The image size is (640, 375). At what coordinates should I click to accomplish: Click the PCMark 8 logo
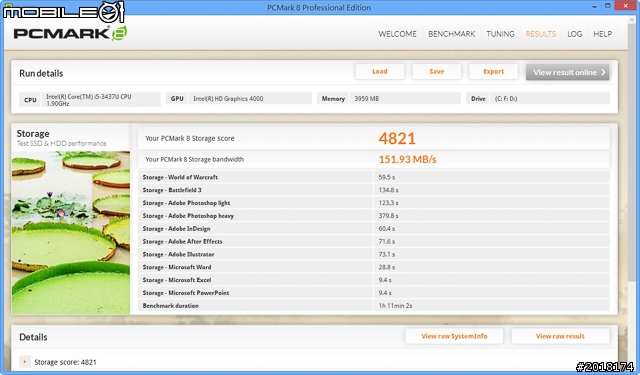click(x=70, y=33)
